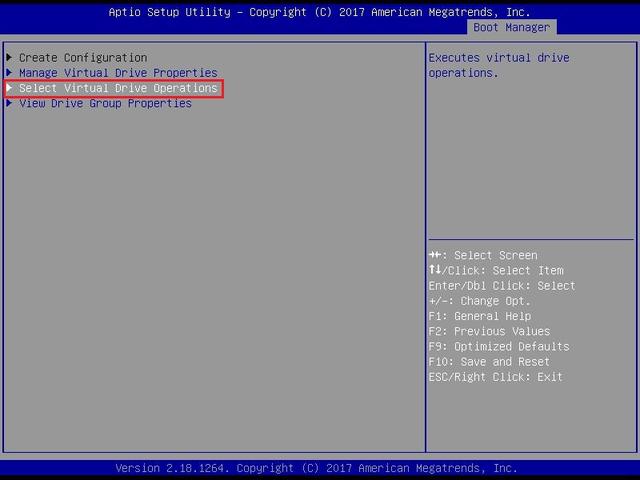Screen dimensions: 640x480
Task: Click the Select Screen key hint
Action: point(483,255)
